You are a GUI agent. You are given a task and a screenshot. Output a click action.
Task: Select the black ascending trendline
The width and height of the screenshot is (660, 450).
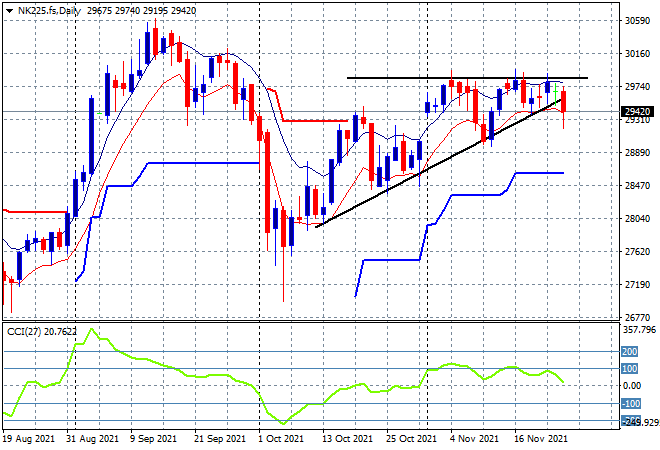(x=438, y=164)
